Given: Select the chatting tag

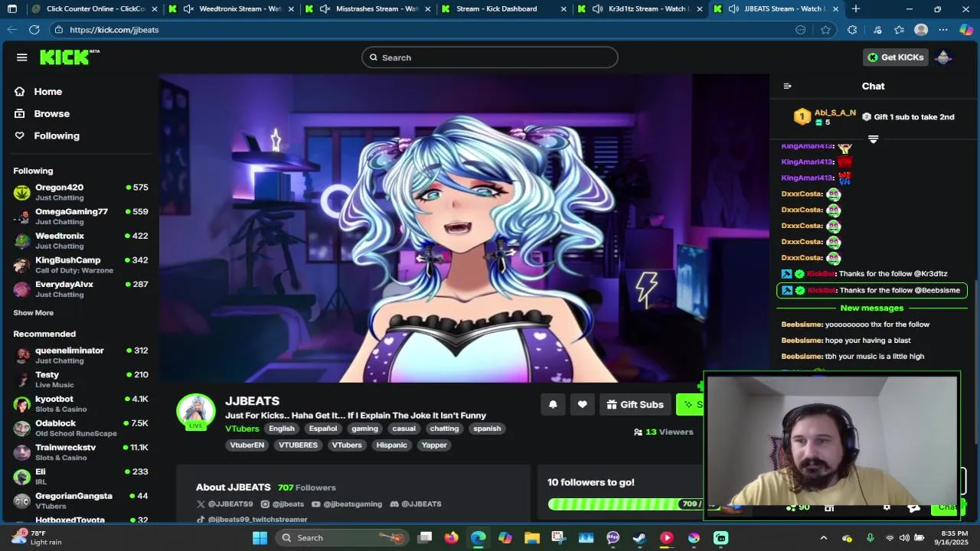Looking at the screenshot, I should 444,429.
